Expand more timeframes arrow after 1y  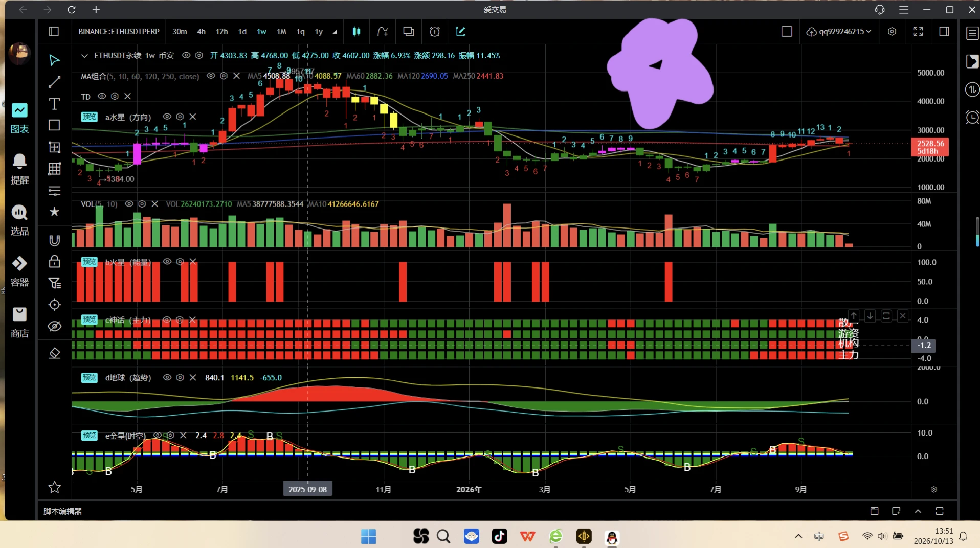(x=335, y=32)
